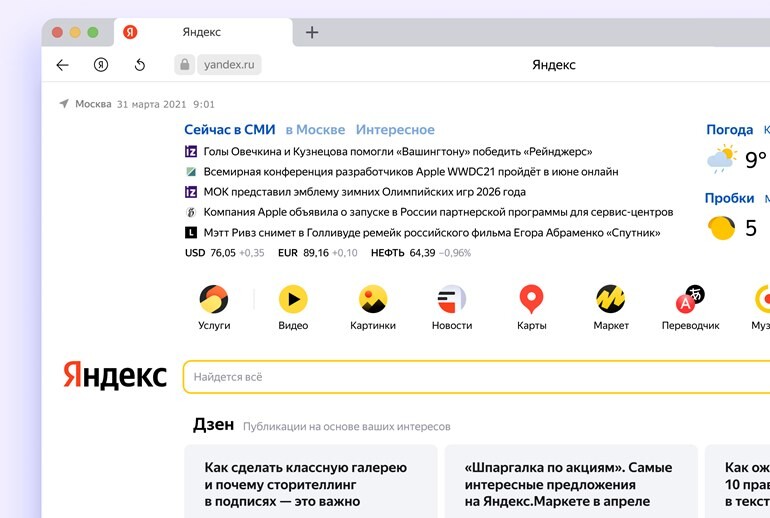The height and width of the screenshot is (518, 770).
Task: Open the Маркет service icon
Action: coord(611,300)
